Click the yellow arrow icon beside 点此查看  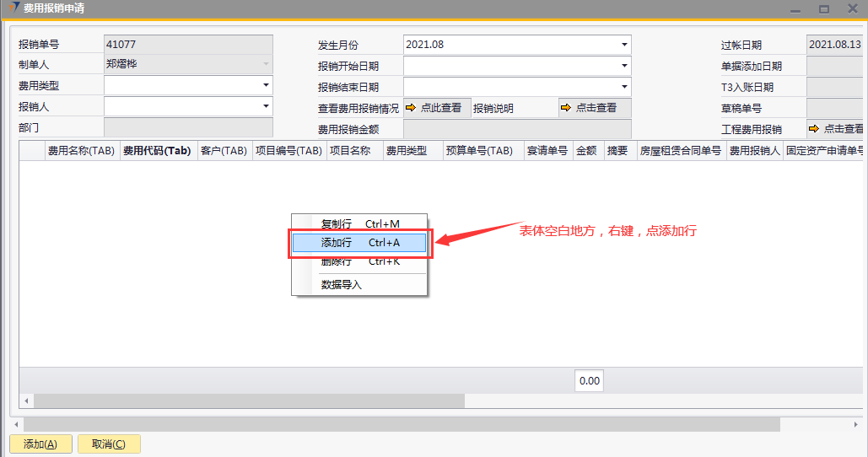pyautogui.click(x=412, y=108)
